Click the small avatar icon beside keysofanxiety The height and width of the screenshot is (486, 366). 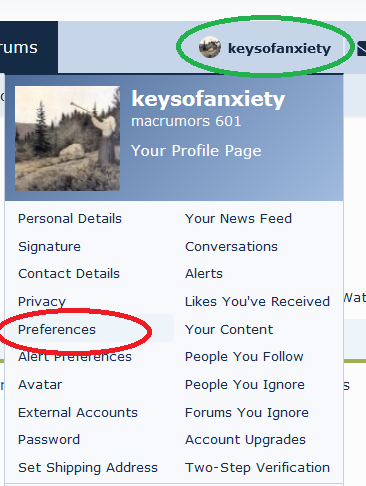(x=210, y=47)
